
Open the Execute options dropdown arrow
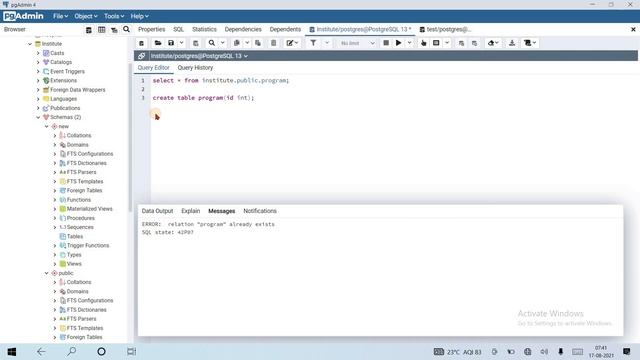409,43
